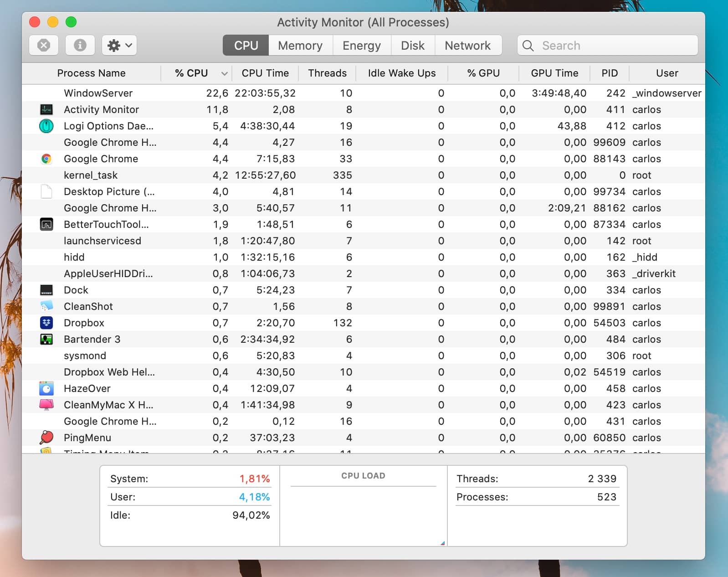Toggle % CPU column sort order arrow
728x577 pixels.
(224, 73)
